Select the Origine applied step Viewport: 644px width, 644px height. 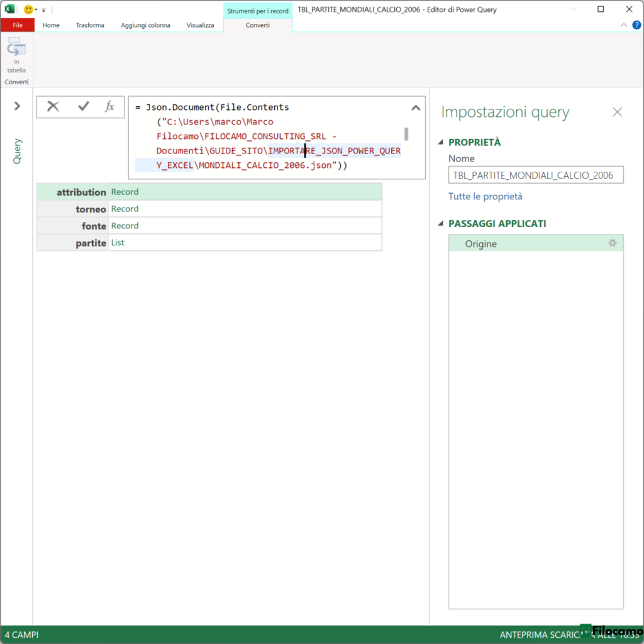tap(536, 243)
